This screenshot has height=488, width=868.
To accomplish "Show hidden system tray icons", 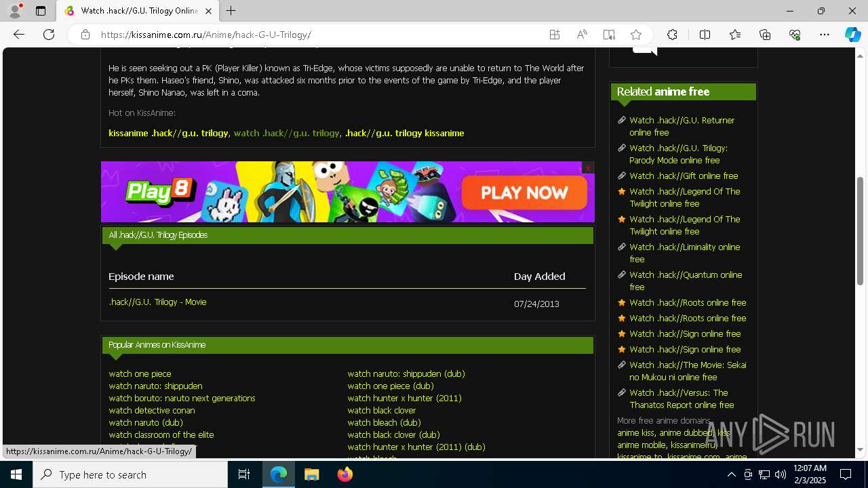I will pyautogui.click(x=731, y=474).
